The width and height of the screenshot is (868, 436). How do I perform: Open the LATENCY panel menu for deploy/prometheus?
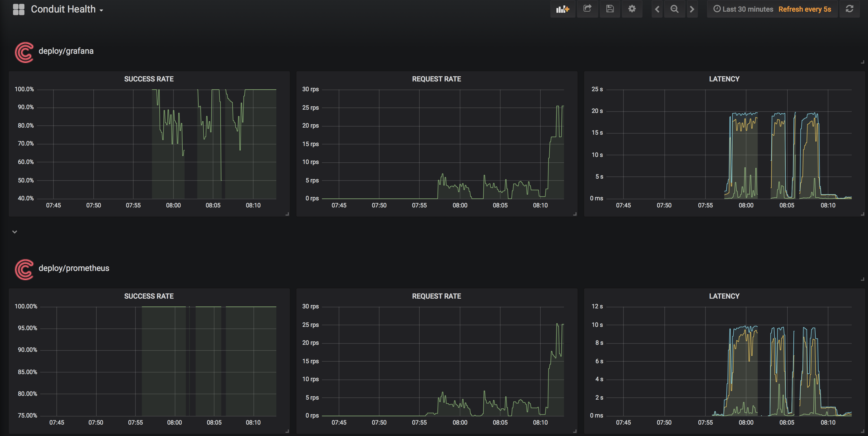tap(724, 296)
